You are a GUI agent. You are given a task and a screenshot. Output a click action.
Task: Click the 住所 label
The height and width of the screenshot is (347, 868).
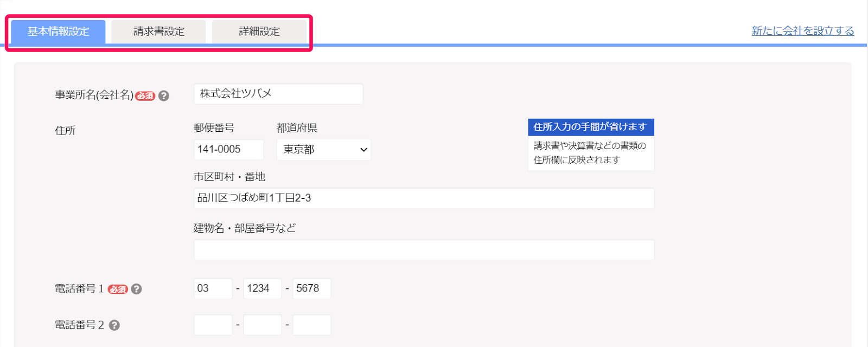tap(65, 131)
